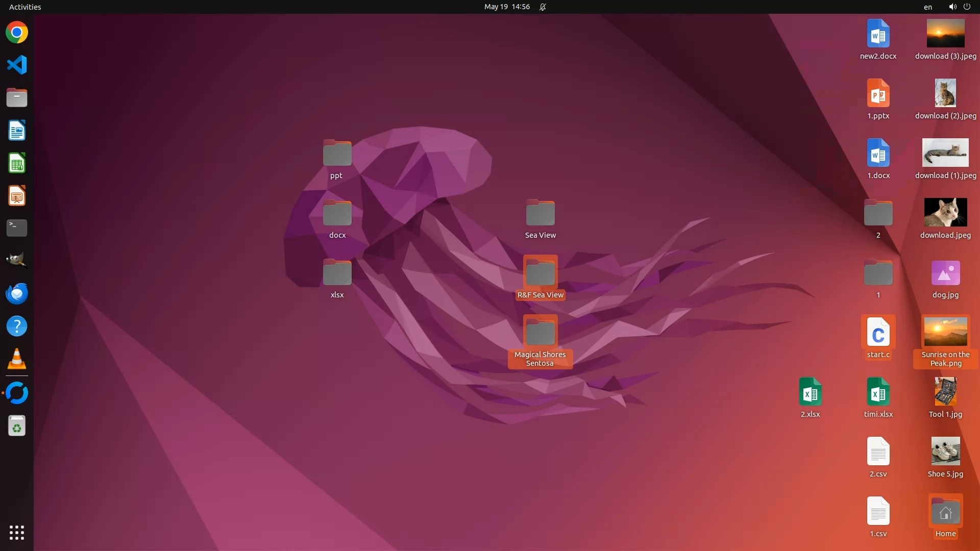Show Applications grid button
Screen dimensions: 980x551
(17, 533)
